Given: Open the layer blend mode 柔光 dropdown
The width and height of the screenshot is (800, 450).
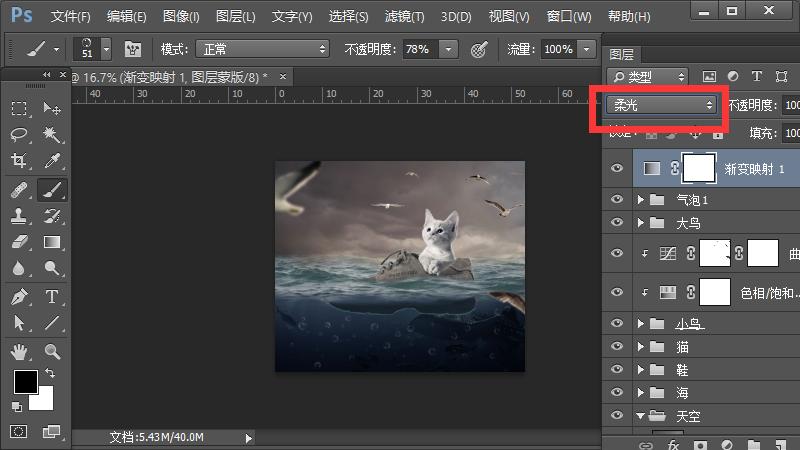Looking at the screenshot, I should click(x=662, y=105).
